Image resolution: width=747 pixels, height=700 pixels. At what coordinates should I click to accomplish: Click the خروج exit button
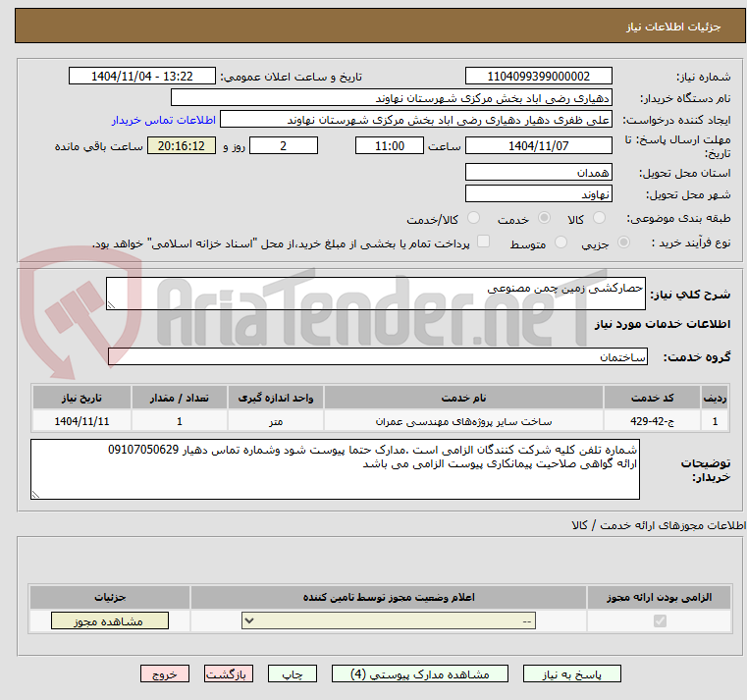point(164,673)
